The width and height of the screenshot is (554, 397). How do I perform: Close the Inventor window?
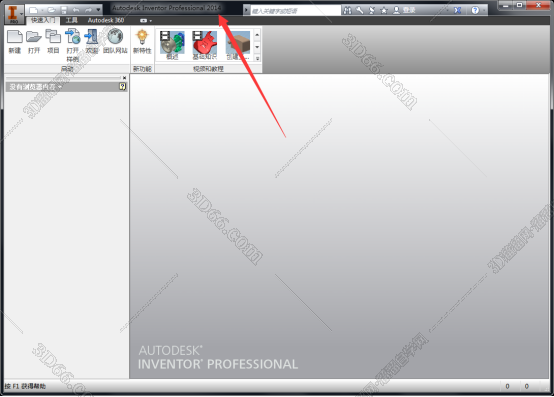(538, 5)
